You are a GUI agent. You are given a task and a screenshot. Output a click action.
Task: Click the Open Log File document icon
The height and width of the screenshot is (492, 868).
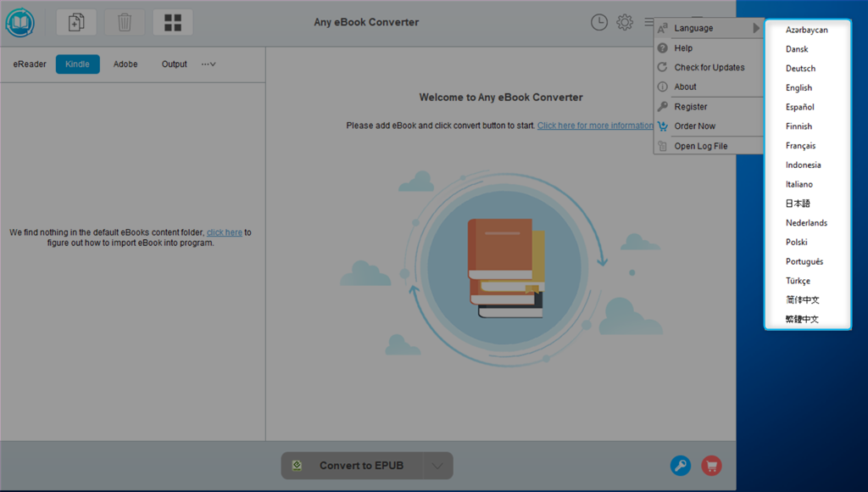click(x=662, y=146)
